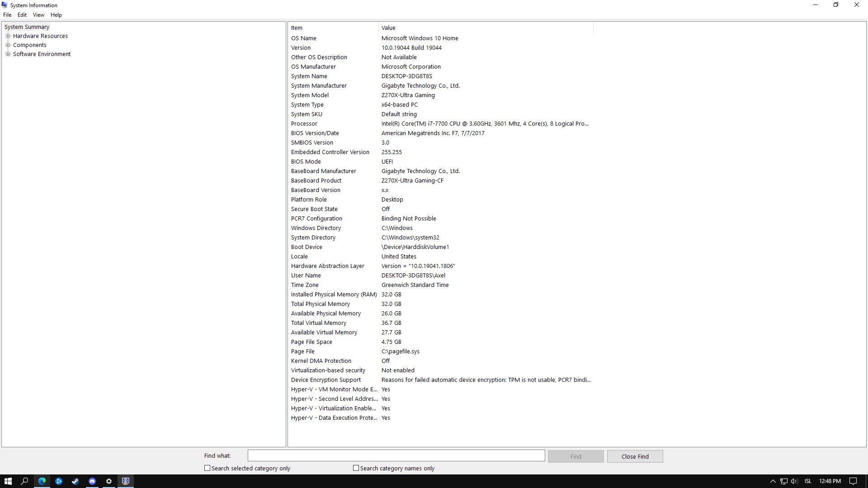Viewport: 868px width, 488px height.
Task: Open the File menu
Action: point(7,15)
